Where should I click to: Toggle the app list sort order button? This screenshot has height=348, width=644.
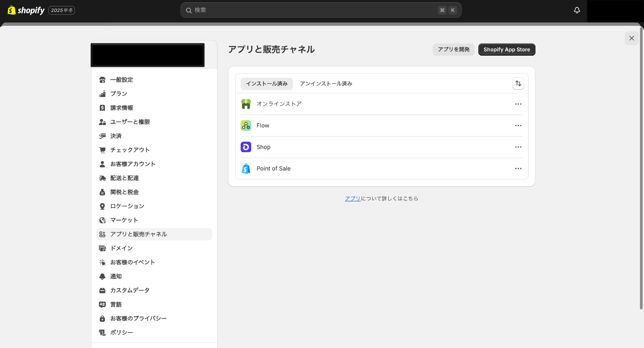(x=518, y=83)
